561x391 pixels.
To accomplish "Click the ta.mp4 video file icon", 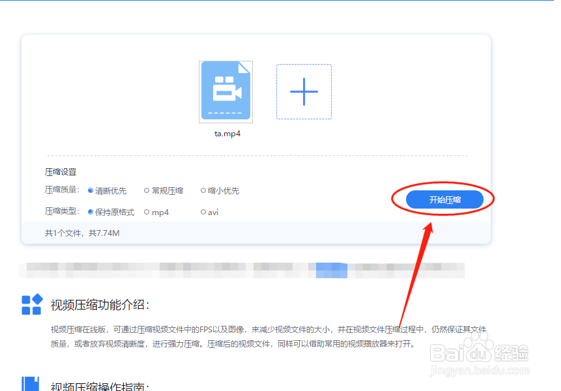I will [x=226, y=92].
